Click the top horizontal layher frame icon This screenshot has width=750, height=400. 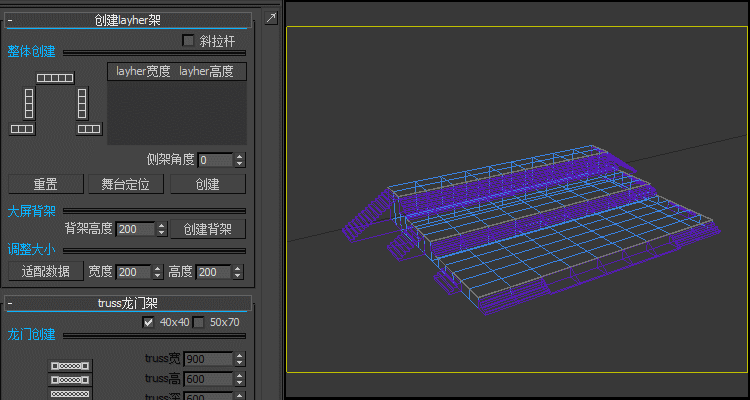click(x=55, y=78)
